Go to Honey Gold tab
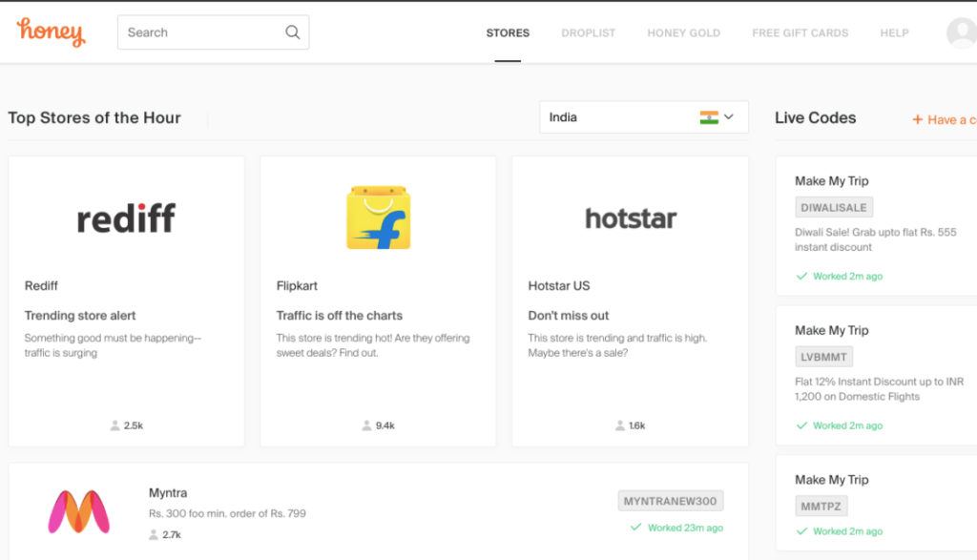 [683, 32]
